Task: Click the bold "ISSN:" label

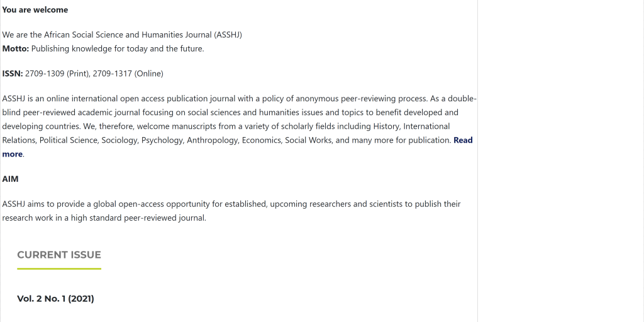Action: coord(13,74)
